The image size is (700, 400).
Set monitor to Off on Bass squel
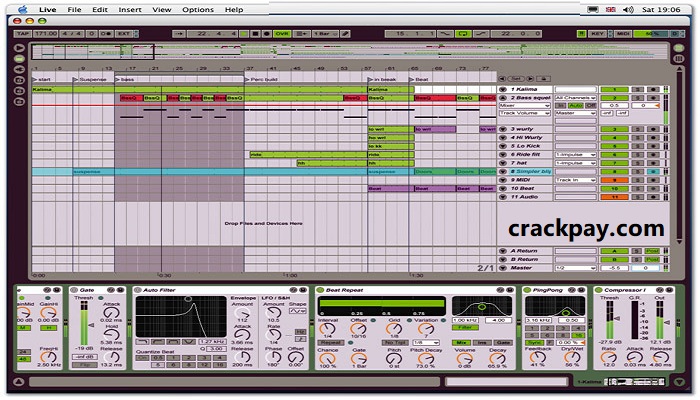point(591,106)
